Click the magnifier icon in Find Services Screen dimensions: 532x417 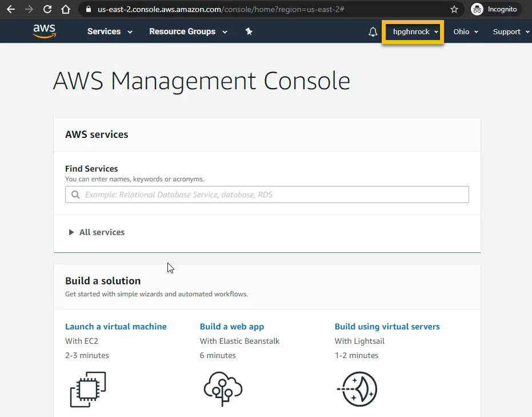pyautogui.click(x=75, y=194)
